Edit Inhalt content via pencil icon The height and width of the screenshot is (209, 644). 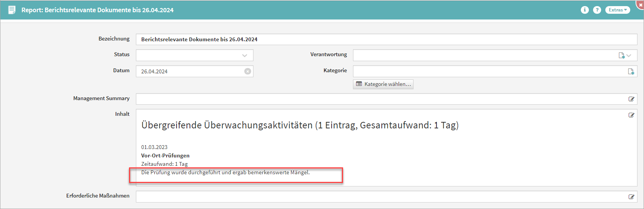pyautogui.click(x=631, y=115)
